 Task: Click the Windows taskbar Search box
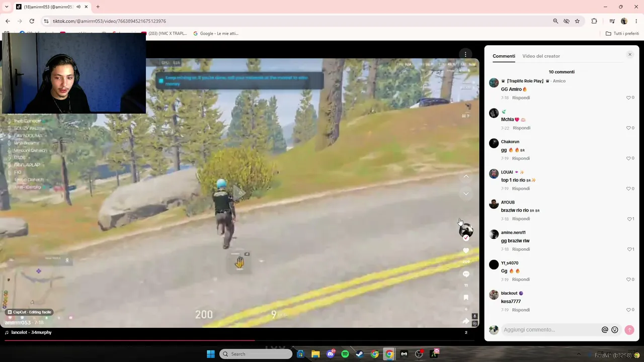(257, 354)
